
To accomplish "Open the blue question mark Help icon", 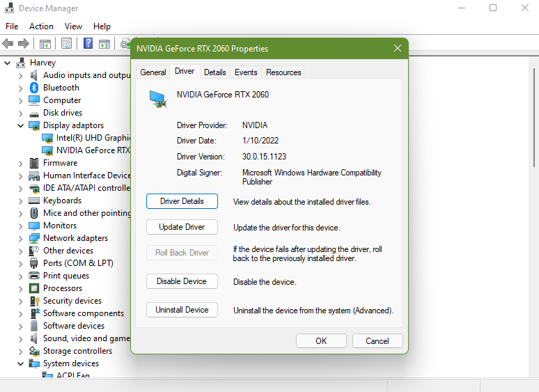I will tap(88, 43).
